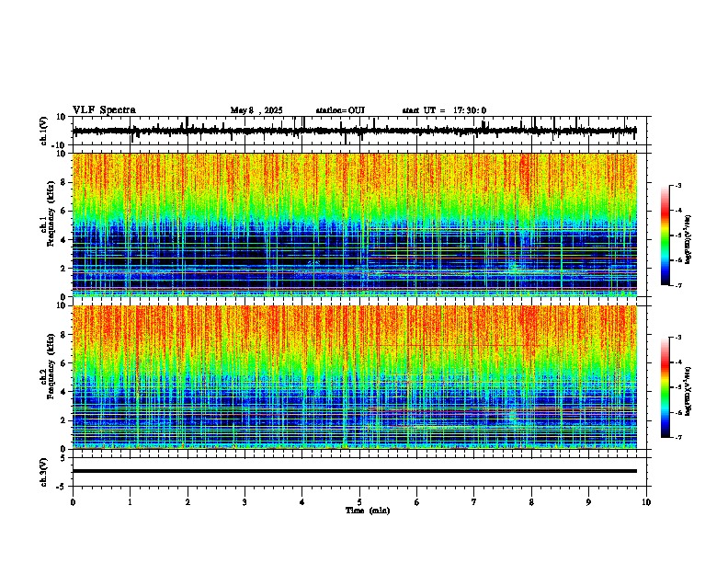This screenshot has height=563, width=728.
Task: Click the "7" tick on the time axis
Action: click(474, 502)
